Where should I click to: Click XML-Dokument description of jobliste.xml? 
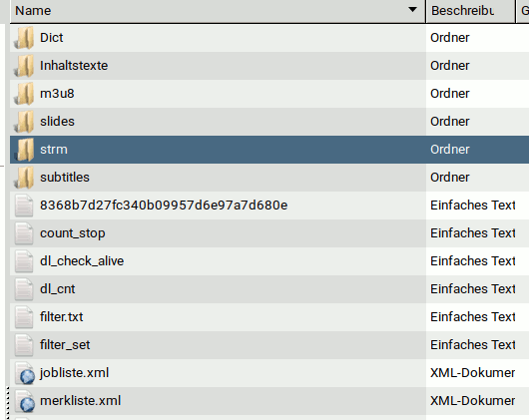click(x=472, y=373)
